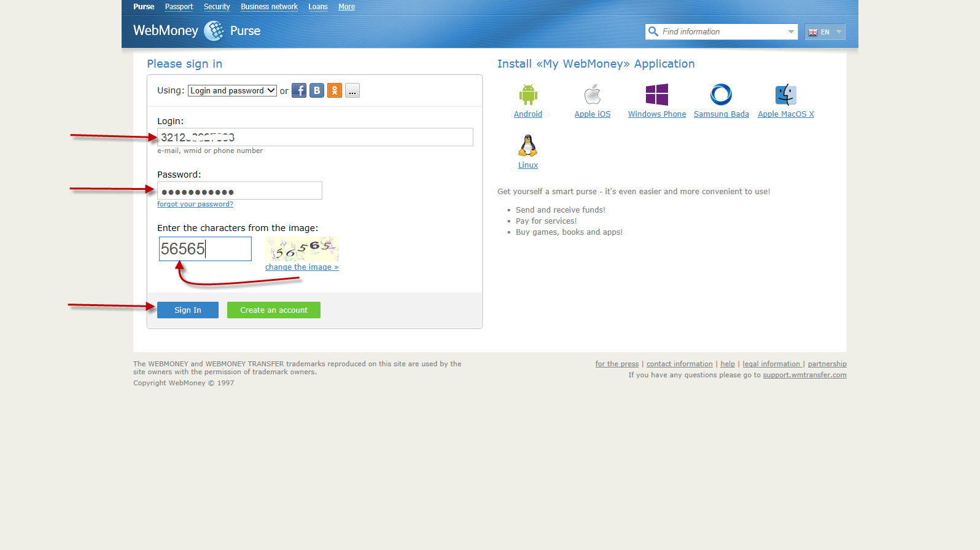Follow the forgot your password link
The height and width of the screenshot is (550, 980).
coord(195,204)
